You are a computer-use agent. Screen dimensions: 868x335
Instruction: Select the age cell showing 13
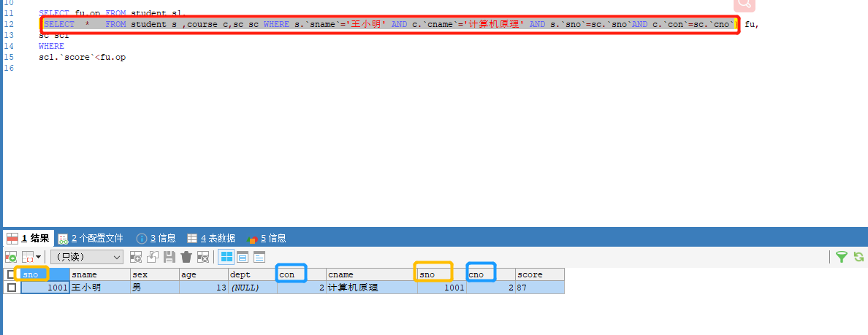(204, 288)
